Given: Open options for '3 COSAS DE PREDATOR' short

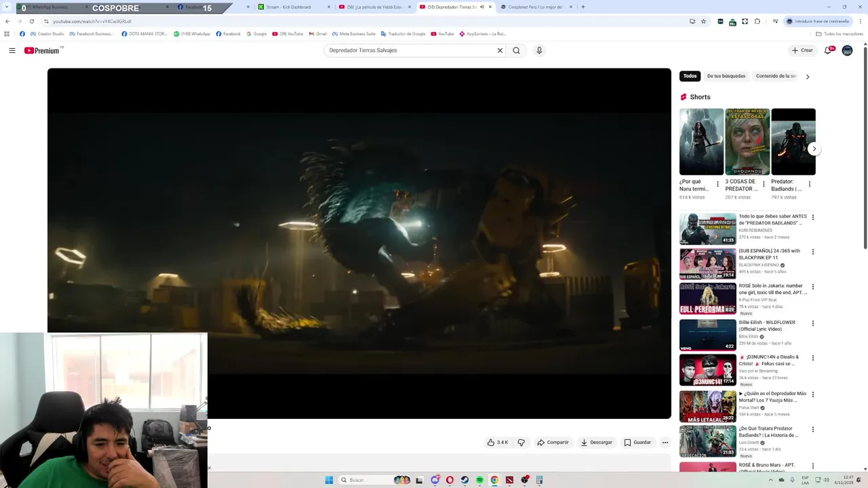Looking at the screenshot, I should click(764, 184).
